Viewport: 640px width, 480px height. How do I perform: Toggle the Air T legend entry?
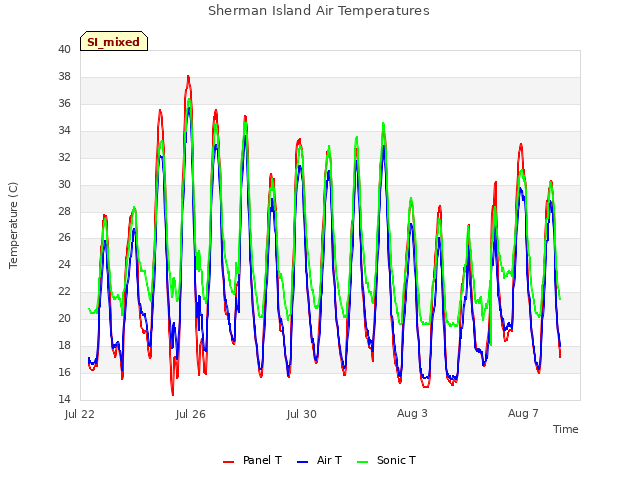(x=319, y=460)
